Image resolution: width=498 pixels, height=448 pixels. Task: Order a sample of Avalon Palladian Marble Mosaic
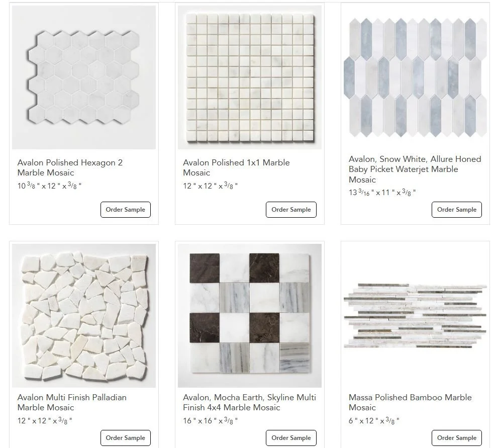pos(126,438)
